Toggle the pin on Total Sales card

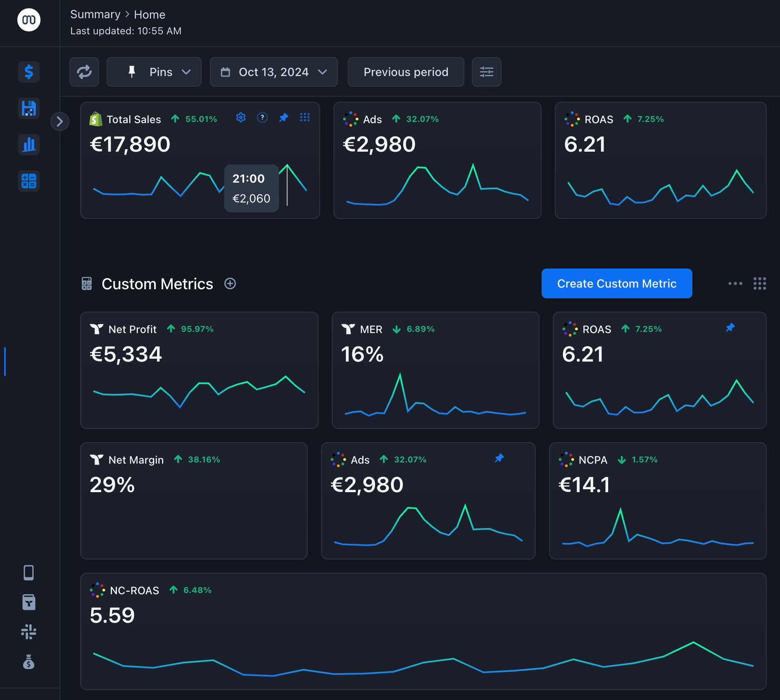283,118
